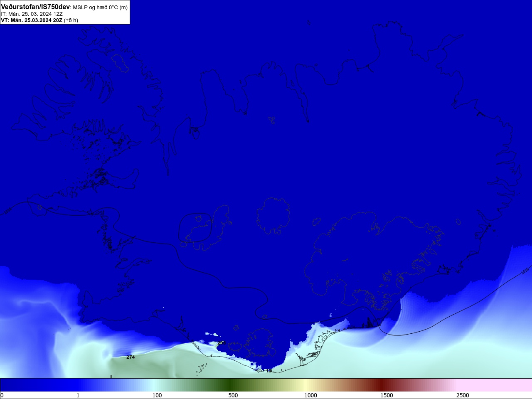Click the dark red section of the color scale
The image size is (532, 399).
pos(382,385)
